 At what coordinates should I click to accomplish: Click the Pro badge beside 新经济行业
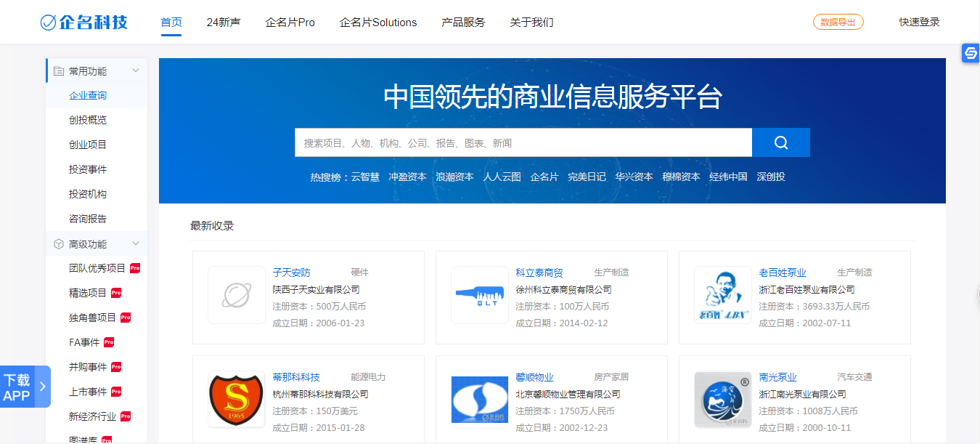click(x=126, y=416)
